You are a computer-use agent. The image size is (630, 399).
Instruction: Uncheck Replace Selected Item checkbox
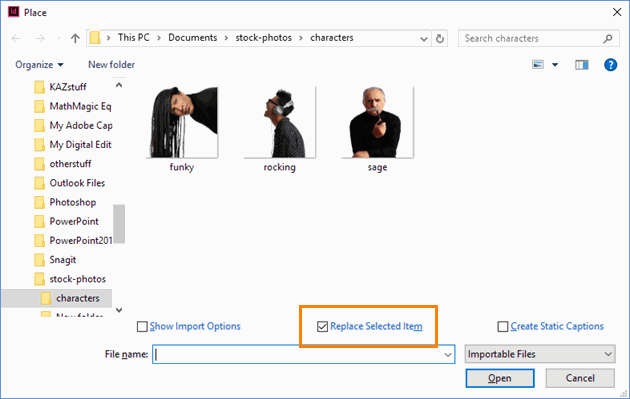click(x=322, y=327)
